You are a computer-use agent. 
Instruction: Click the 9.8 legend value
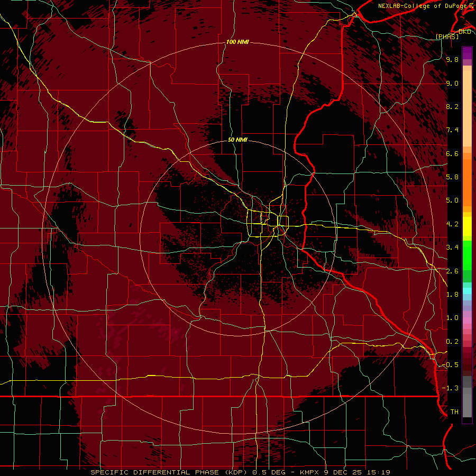point(452,59)
